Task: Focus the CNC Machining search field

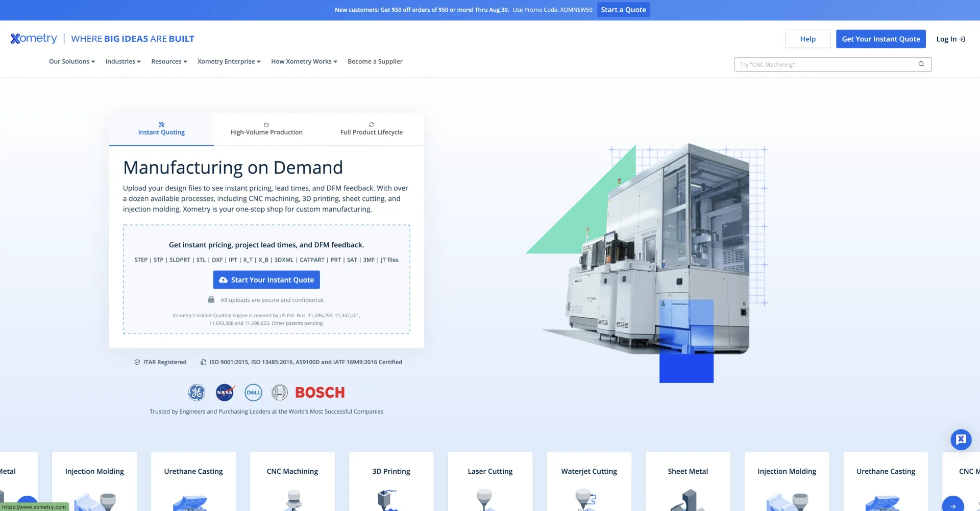Action: [832, 64]
